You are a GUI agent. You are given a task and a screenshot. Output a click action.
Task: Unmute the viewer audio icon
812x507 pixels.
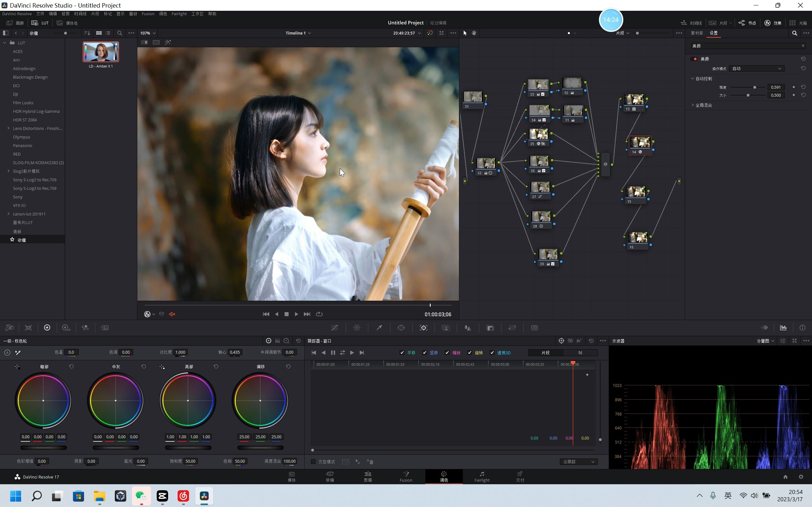[172, 314]
